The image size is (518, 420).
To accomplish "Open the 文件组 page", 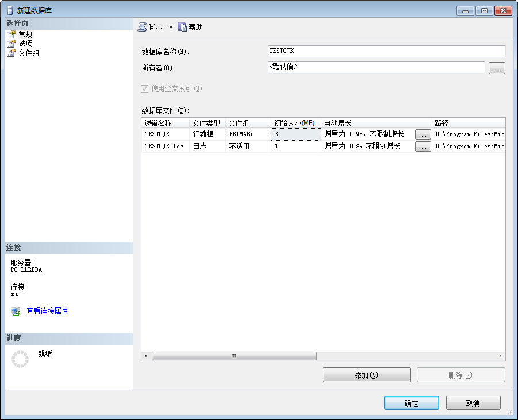I will coord(29,53).
